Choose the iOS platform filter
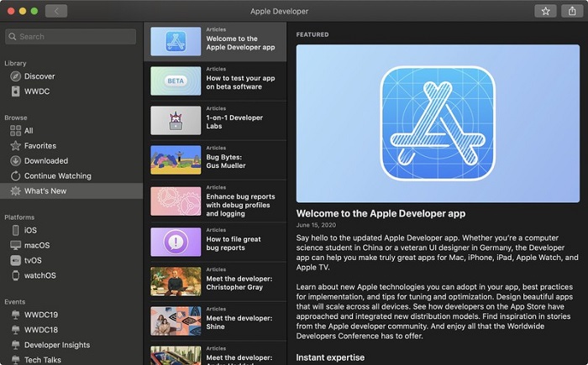The image size is (588, 365). [30, 230]
